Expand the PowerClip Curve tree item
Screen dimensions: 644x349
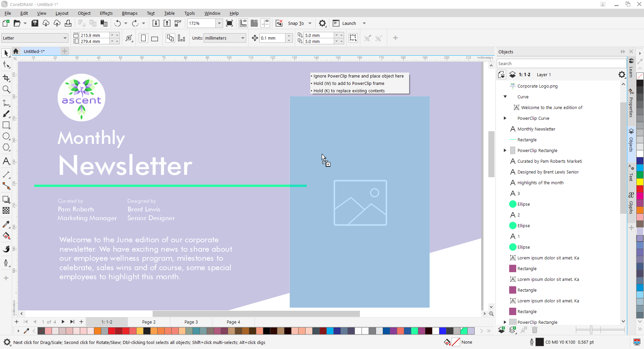tap(505, 118)
